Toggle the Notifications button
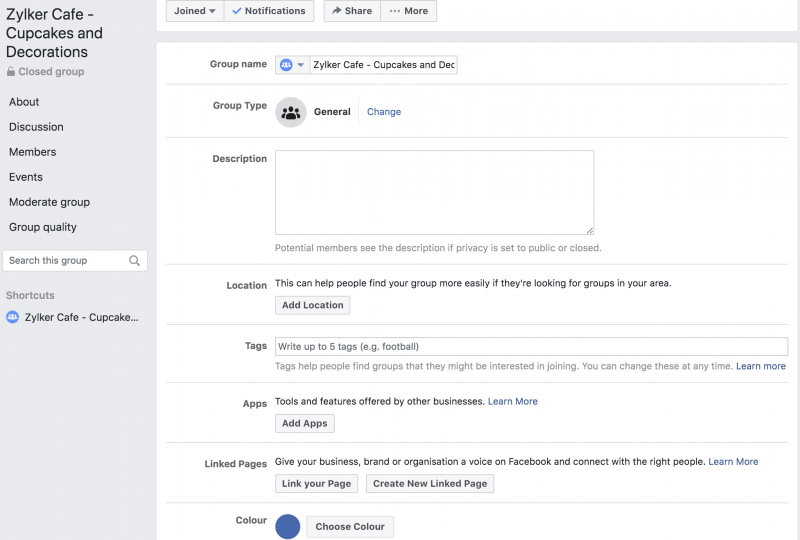The width and height of the screenshot is (800, 540). point(269,11)
